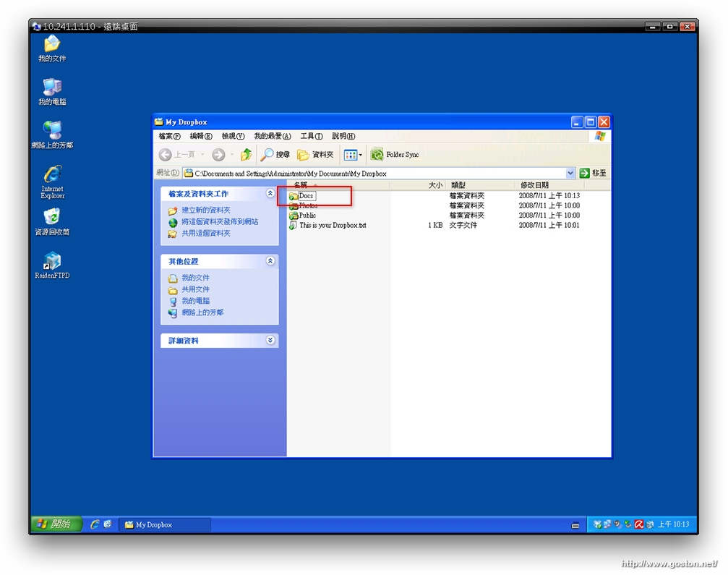Click the speaker volume tray icon
This screenshot has height=575, width=728.
(x=617, y=524)
